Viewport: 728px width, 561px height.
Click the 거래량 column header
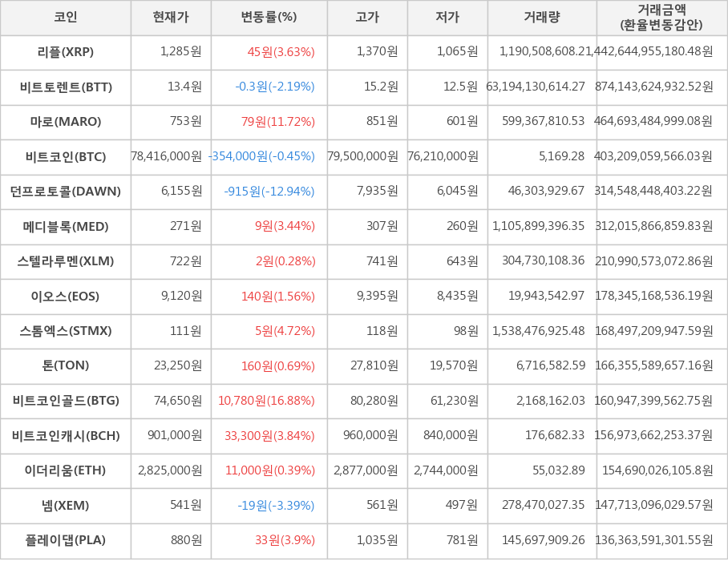click(x=542, y=18)
